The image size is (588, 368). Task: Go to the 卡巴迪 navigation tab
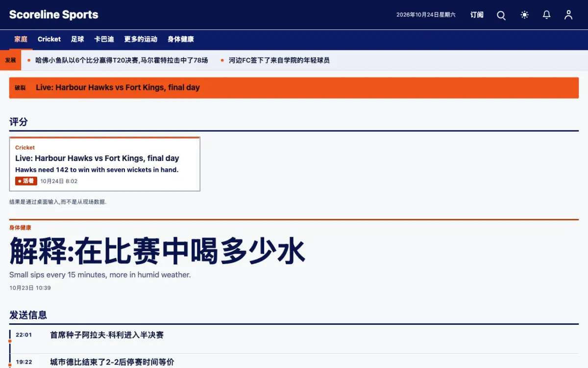coord(104,39)
